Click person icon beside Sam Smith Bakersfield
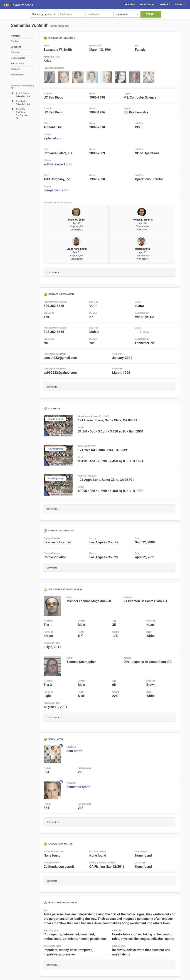The width and height of the screenshot is (190, 980). click(x=13, y=101)
